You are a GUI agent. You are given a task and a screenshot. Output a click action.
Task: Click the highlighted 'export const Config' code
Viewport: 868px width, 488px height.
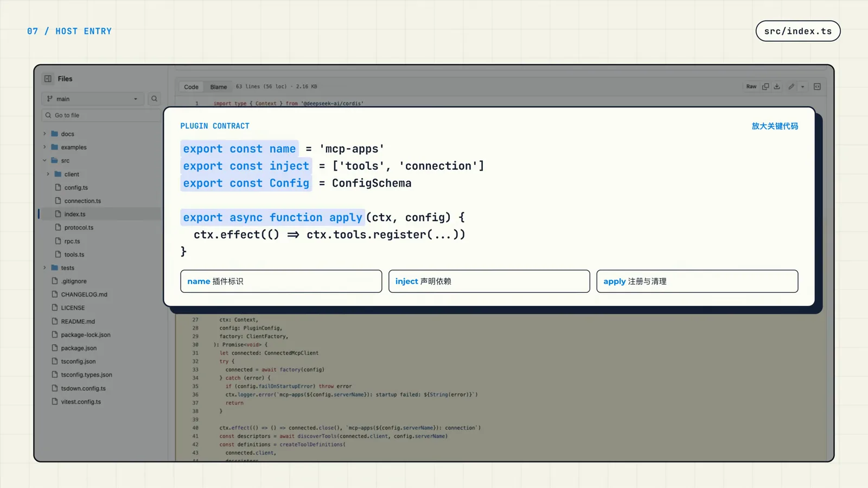pos(246,183)
